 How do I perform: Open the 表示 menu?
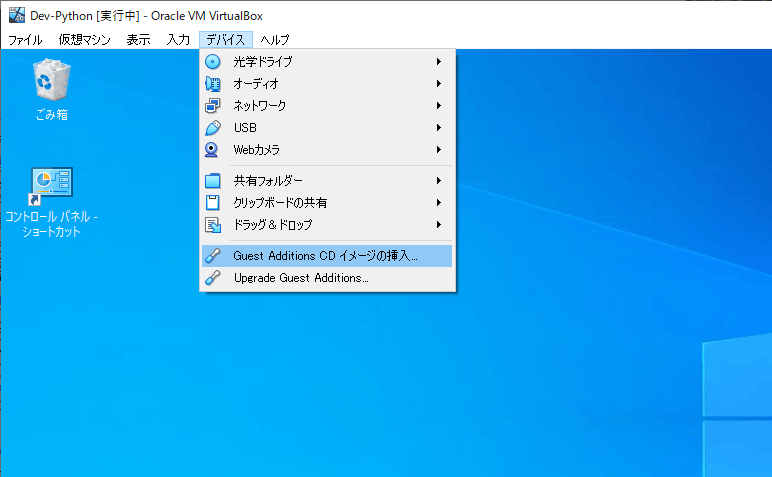(x=138, y=39)
